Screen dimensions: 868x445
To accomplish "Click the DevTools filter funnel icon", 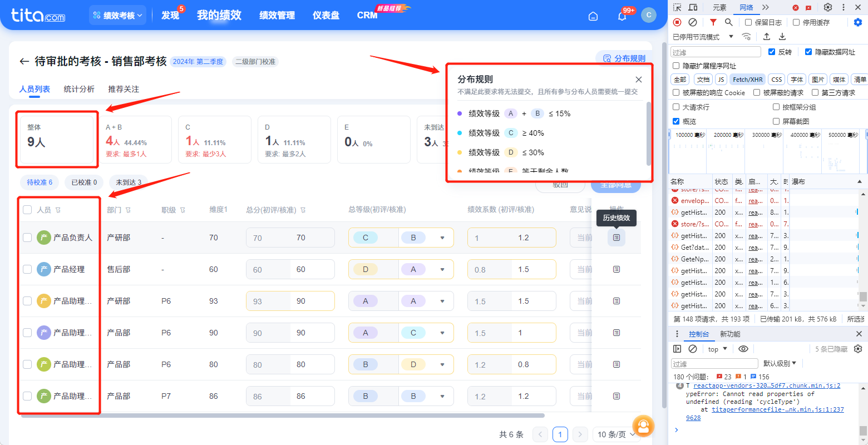I will point(713,22).
